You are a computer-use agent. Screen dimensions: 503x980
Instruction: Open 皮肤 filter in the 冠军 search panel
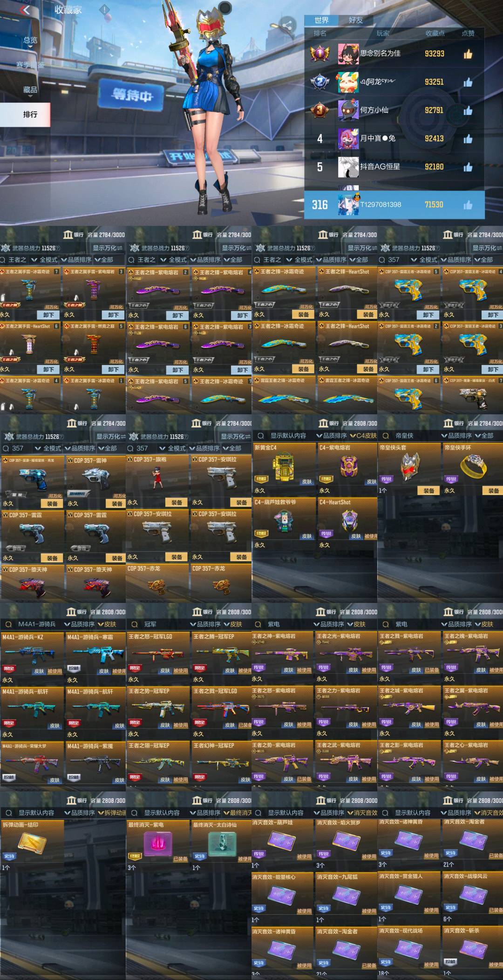coord(233,624)
